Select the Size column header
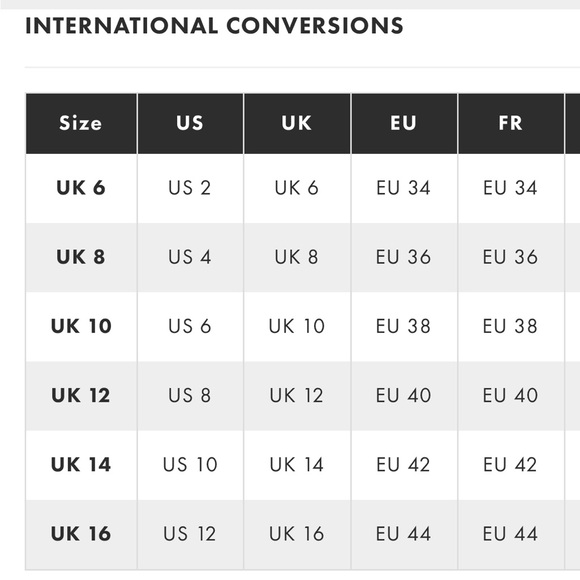 pyautogui.click(x=81, y=123)
